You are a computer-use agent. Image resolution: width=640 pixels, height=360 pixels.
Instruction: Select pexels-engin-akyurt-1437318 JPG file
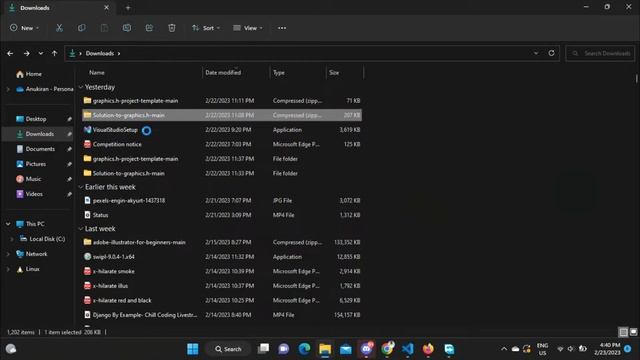pyautogui.click(x=222, y=200)
